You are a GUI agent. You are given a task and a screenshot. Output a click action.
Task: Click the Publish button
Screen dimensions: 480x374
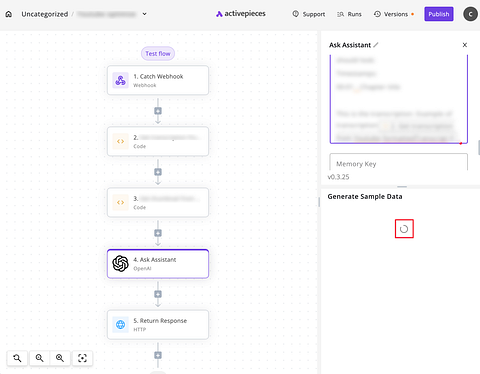439,14
